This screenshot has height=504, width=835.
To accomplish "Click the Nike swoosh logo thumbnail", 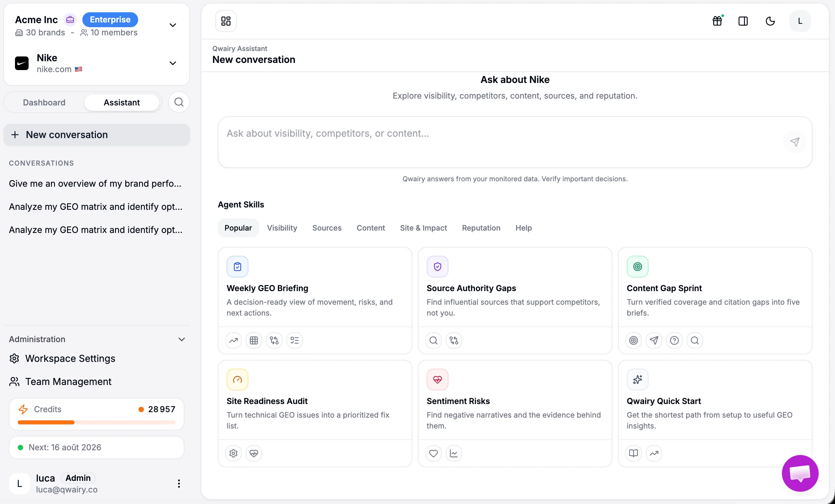I will point(22,63).
